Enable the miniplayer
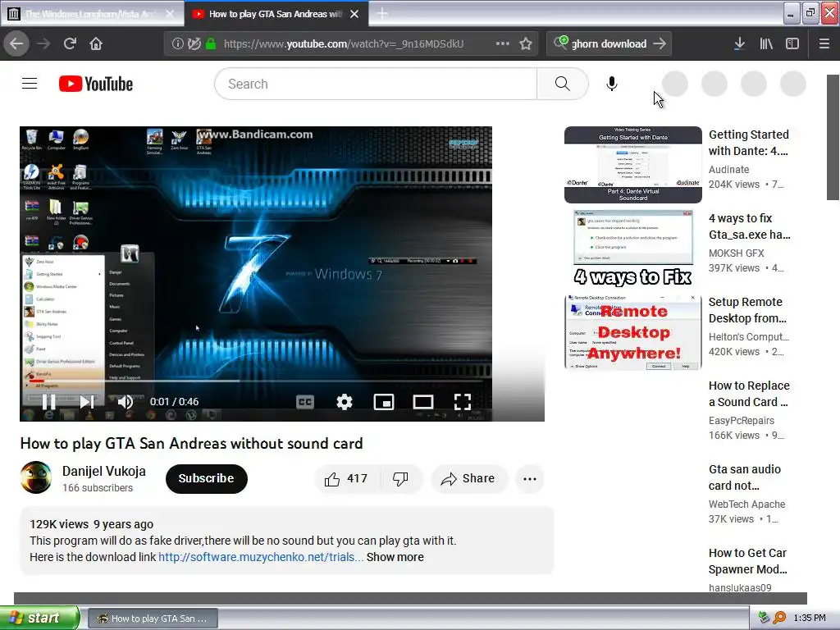840x630 pixels. 384,402
